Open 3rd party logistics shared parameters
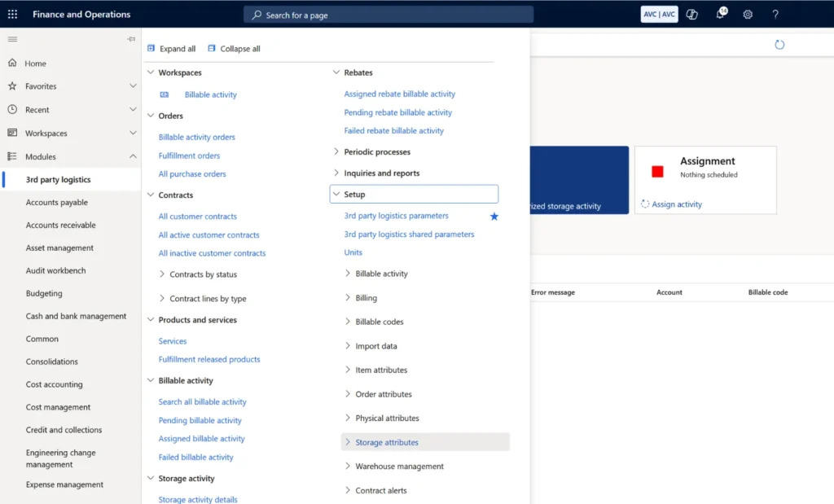Screen dimensions: 834x504 point(408,234)
